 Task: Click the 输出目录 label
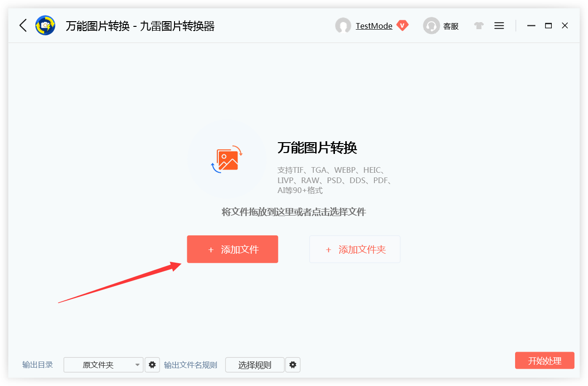pos(38,365)
